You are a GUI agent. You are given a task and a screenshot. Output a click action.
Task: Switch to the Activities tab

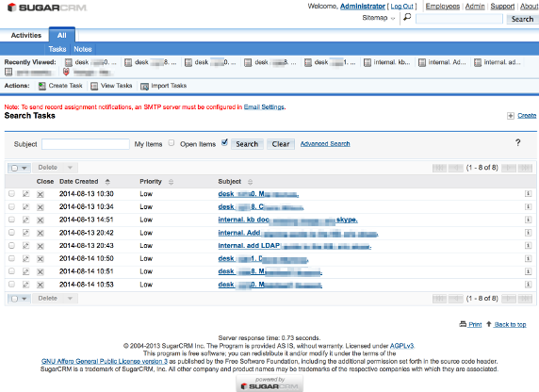[x=25, y=36]
